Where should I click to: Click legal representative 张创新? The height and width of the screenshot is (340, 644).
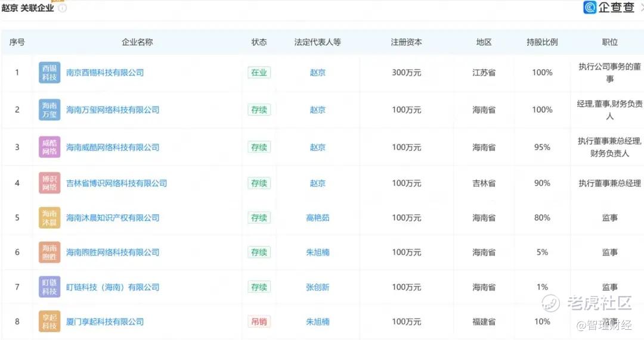pos(317,287)
